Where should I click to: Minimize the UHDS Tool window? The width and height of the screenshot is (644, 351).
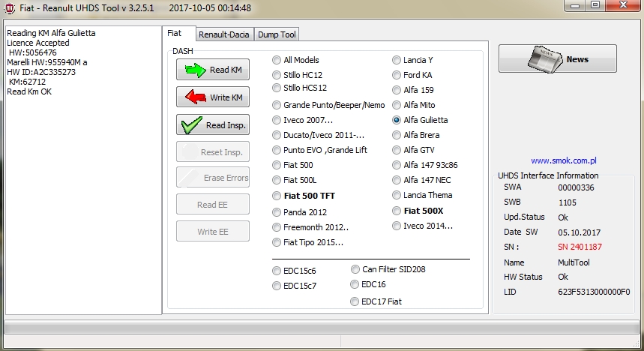coord(575,5)
